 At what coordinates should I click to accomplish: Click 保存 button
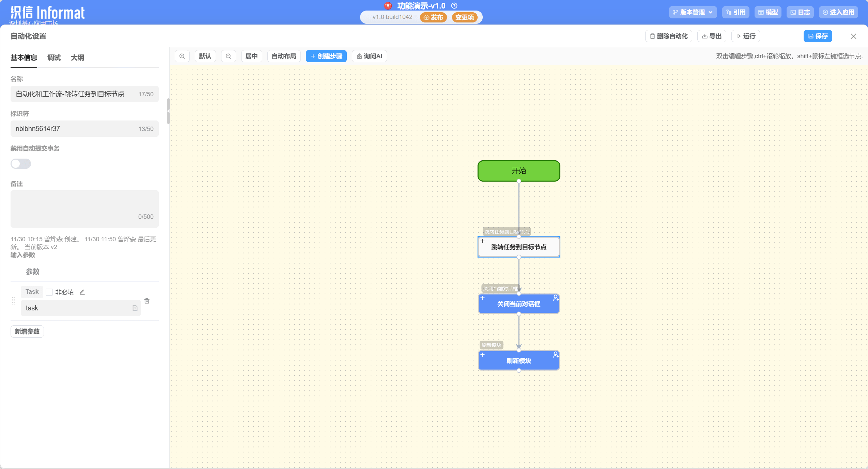[818, 36]
